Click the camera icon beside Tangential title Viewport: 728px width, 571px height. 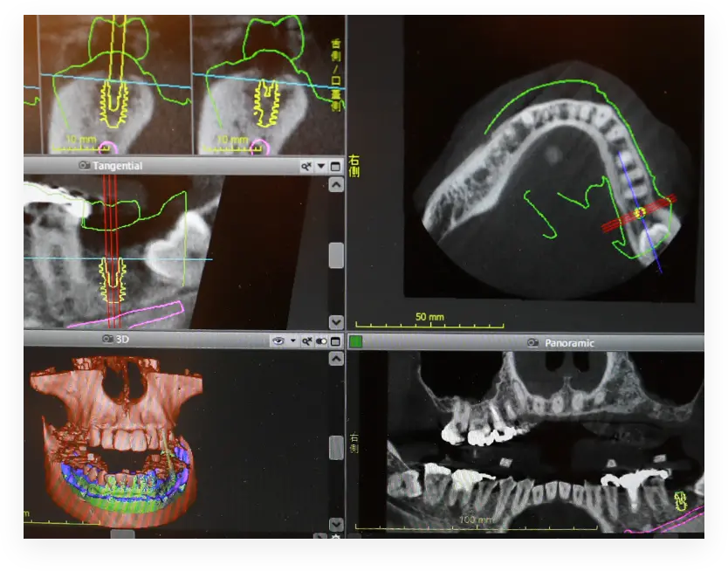pyautogui.click(x=85, y=166)
